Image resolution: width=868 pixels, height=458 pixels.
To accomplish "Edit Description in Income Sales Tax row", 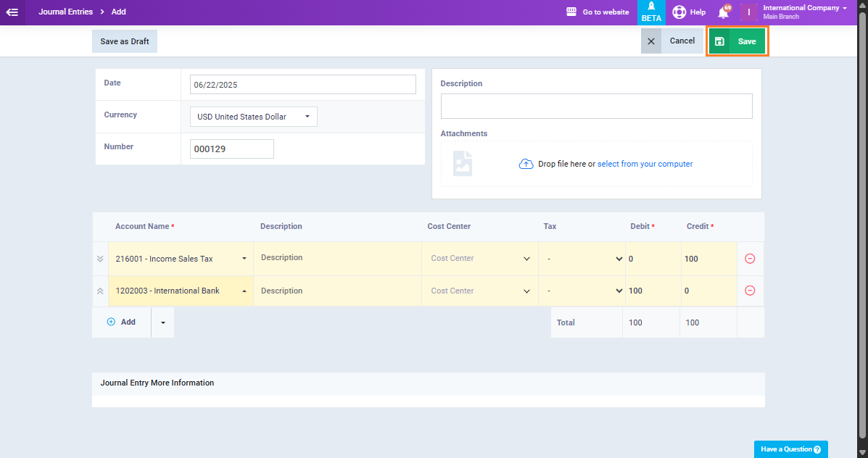I will [x=338, y=258].
